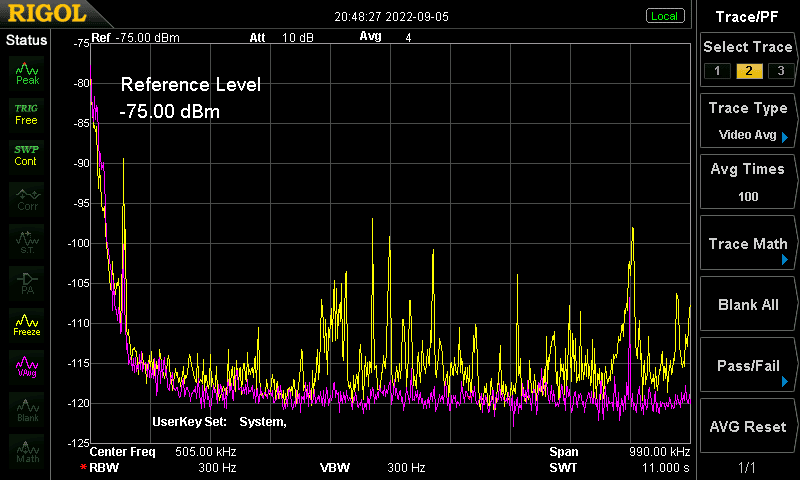
Task: Click the PA preamplifier icon
Action: (27, 283)
